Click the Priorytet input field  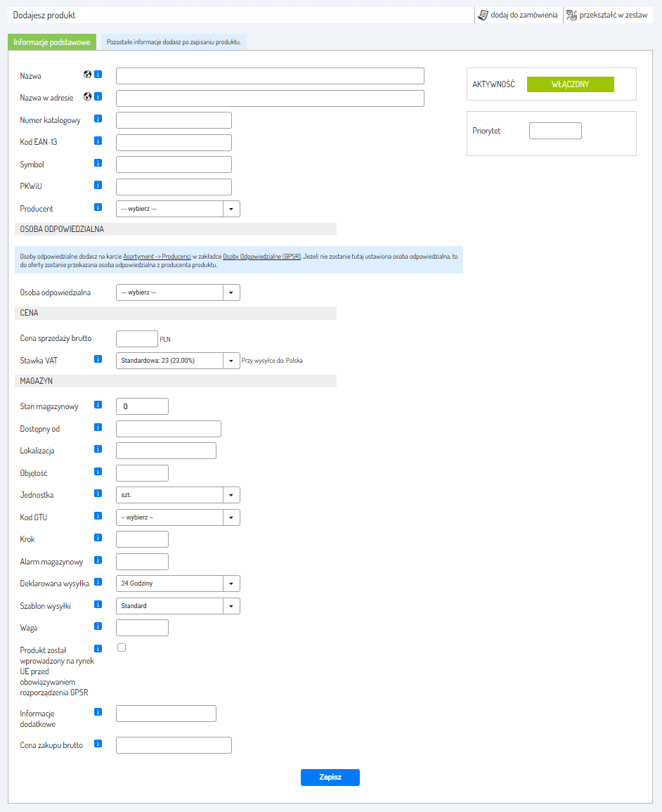coord(555,131)
